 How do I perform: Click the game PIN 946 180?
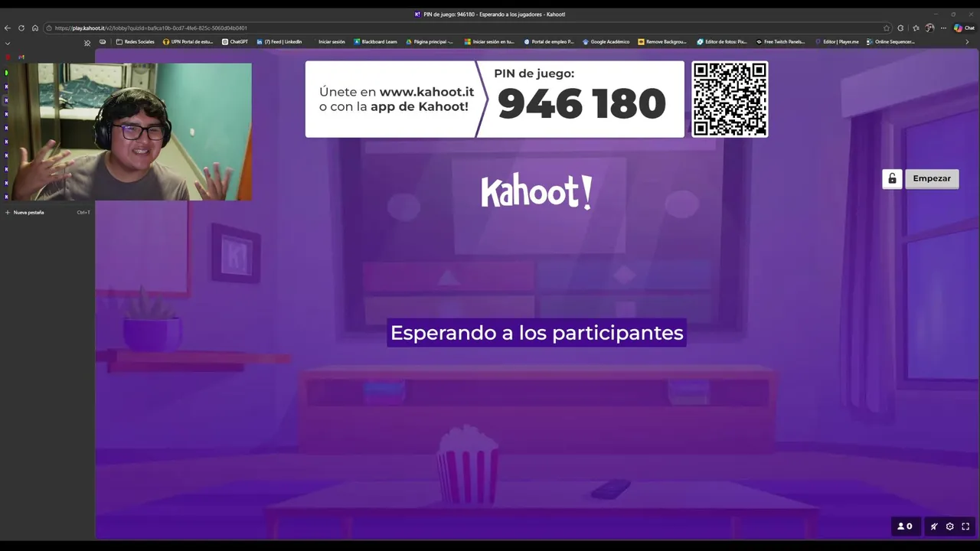[x=582, y=104]
